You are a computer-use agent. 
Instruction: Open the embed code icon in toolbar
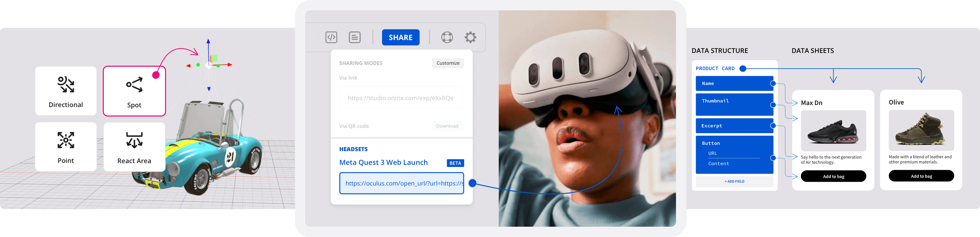331,37
